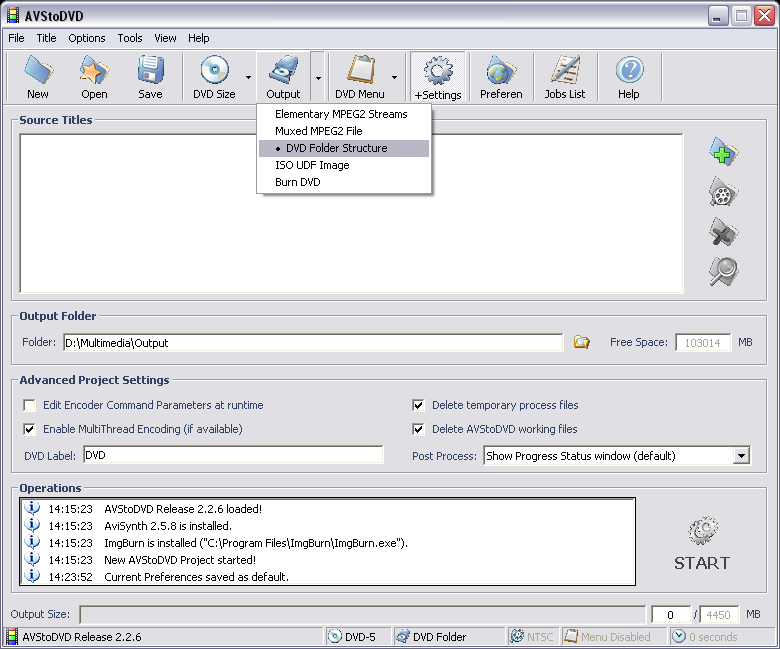Toggle Enable MultiThread Encoding checkbox
This screenshot has width=780, height=649.
click(29, 429)
